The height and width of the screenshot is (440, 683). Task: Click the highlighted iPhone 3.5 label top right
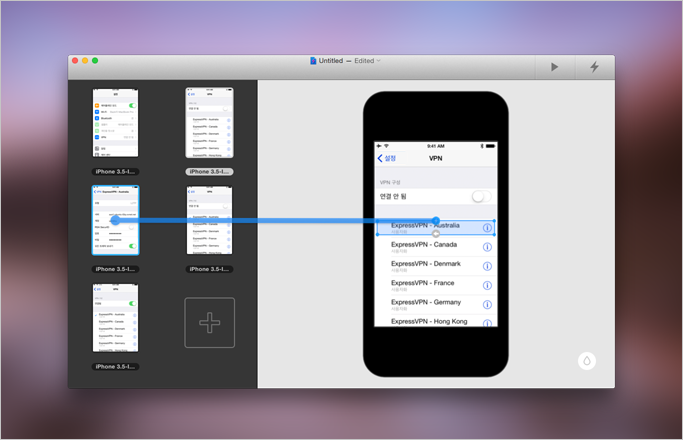[x=210, y=172]
